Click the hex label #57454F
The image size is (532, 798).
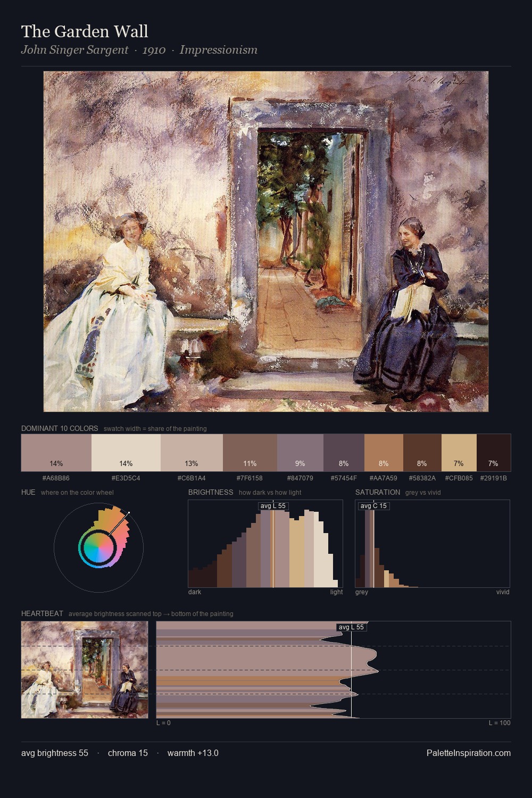344,478
